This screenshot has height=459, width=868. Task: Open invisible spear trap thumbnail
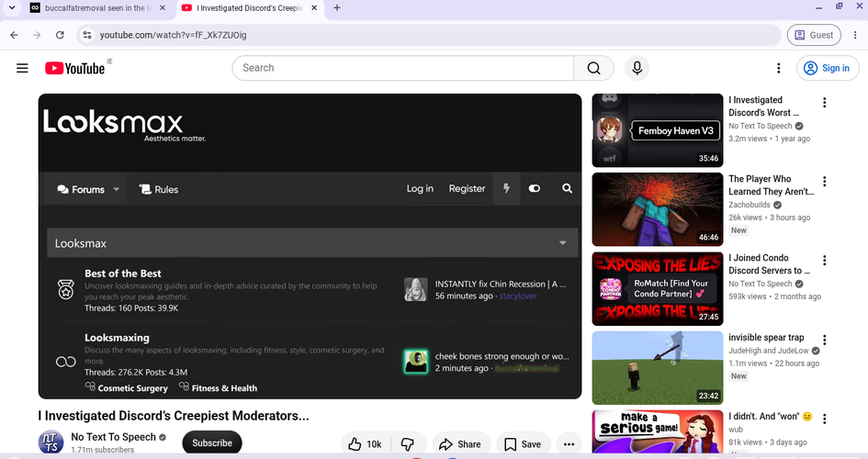(658, 368)
